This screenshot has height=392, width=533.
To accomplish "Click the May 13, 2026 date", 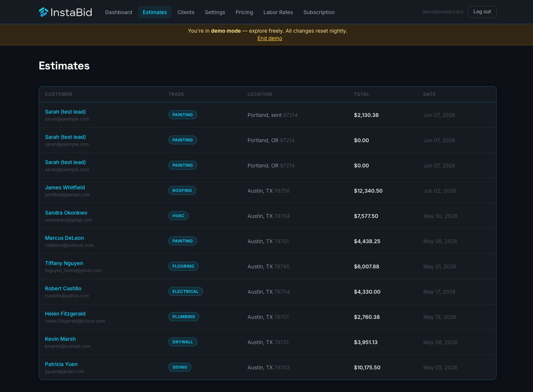I will click(440, 317).
